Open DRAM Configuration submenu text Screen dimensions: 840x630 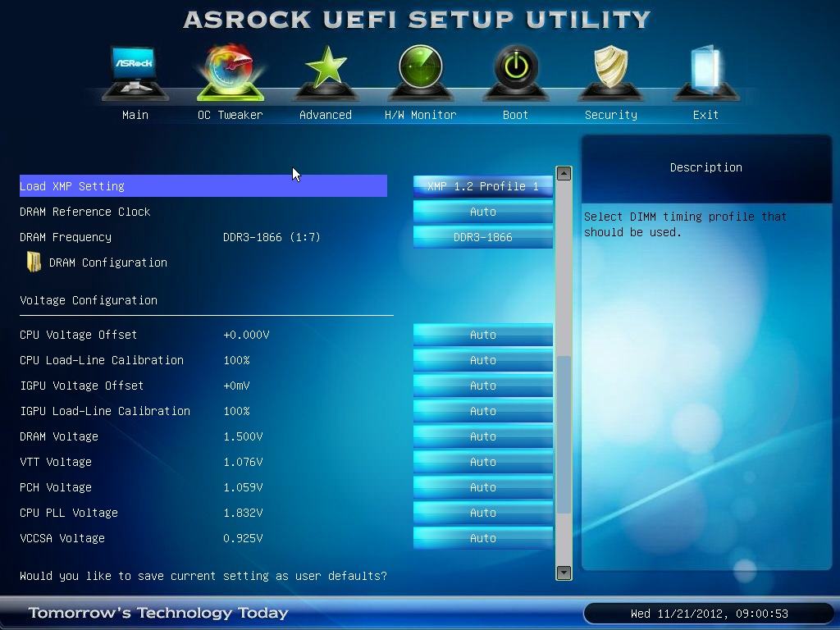click(x=108, y=262)
